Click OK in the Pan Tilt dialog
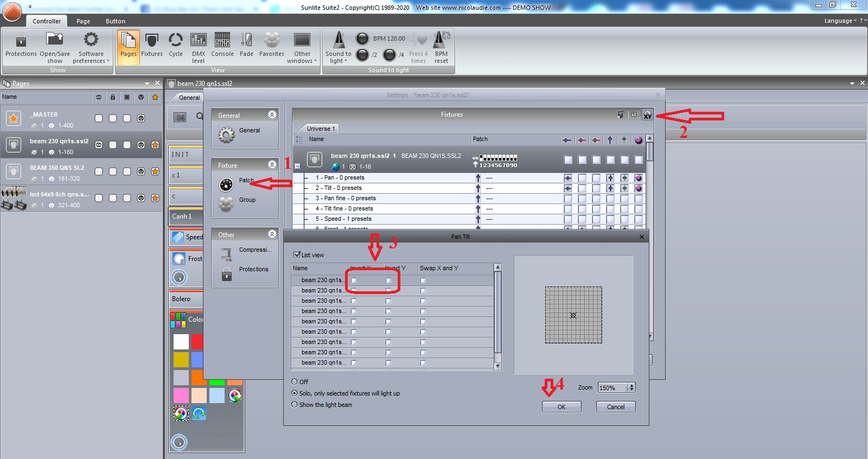 tap(561, 407)
